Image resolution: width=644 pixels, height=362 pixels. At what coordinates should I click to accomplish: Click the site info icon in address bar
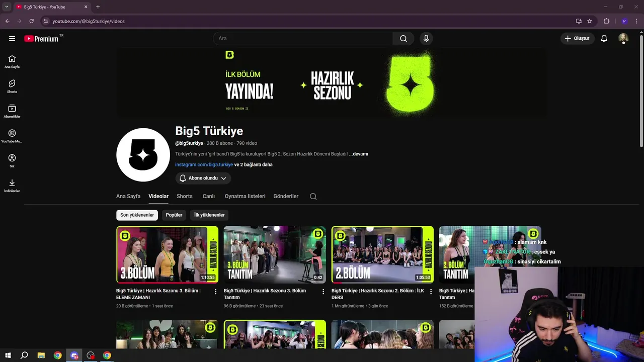pos(46,21)
